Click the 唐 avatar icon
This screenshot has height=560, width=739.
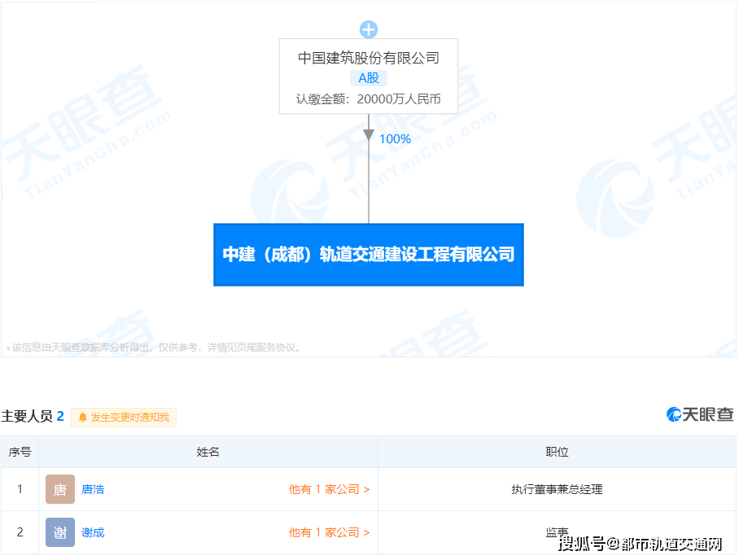tap(60, 489)
